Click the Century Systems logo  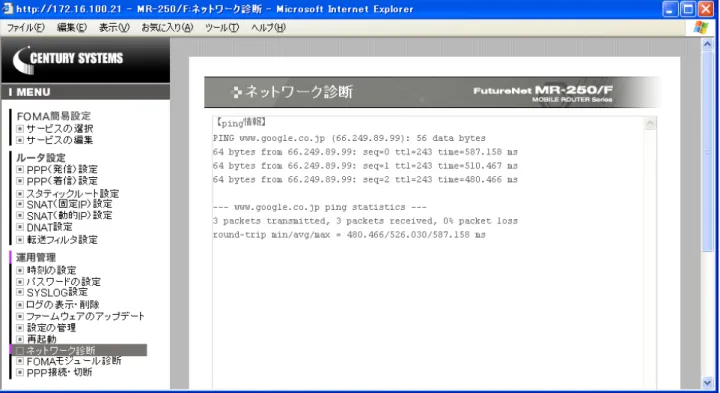click(x=68, y=60)
